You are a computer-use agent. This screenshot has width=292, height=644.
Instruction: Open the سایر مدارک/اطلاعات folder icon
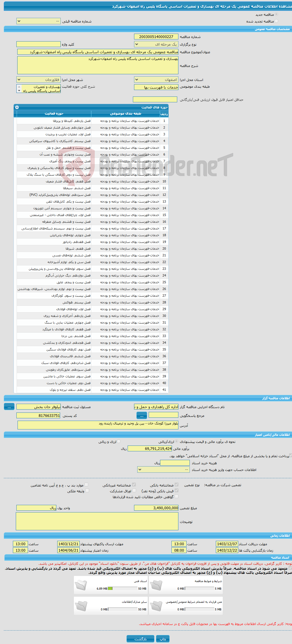click(81, 606)
